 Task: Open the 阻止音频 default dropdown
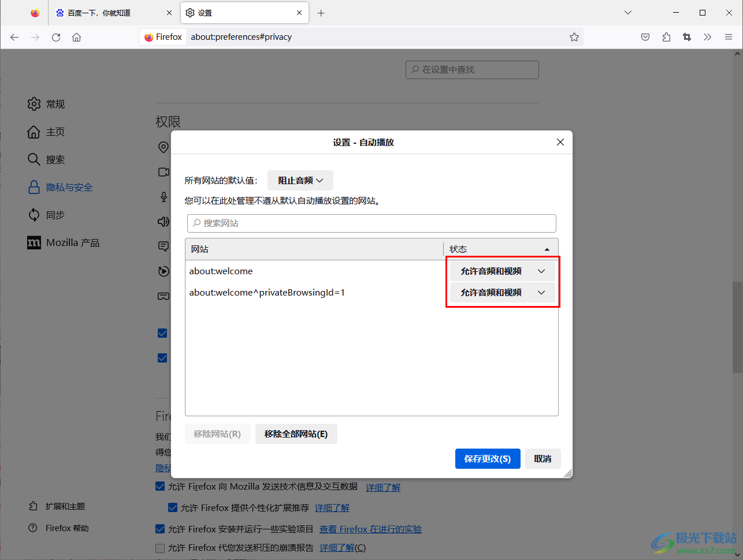click(300, 180)
